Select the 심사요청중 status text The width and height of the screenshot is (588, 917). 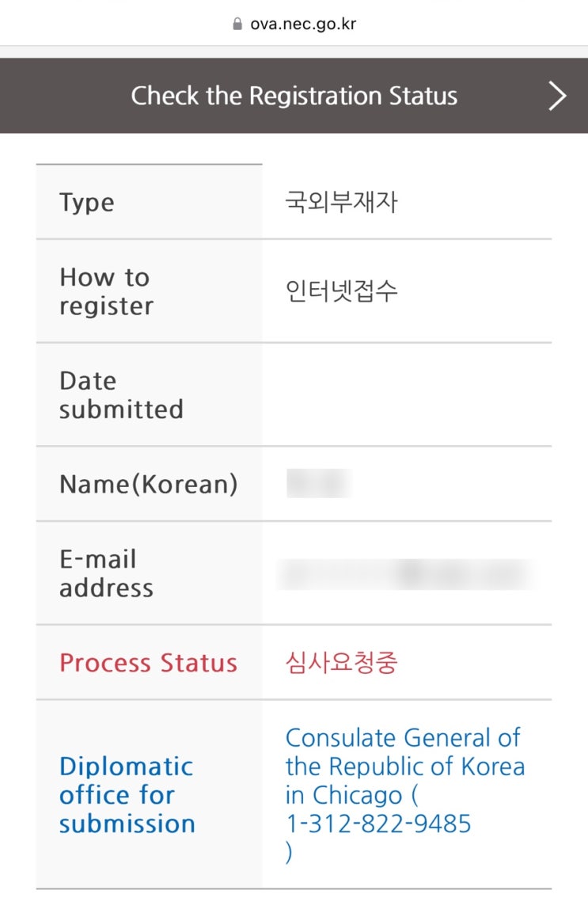(341, 663)
